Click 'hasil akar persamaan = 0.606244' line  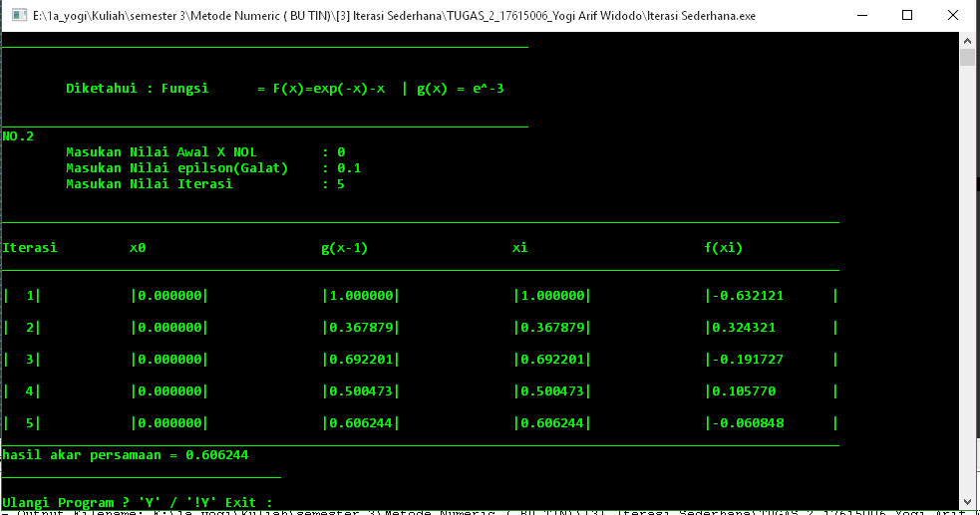click(125, 455)
